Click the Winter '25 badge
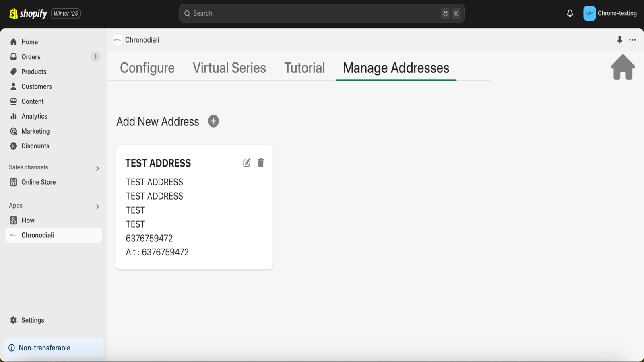 click(66, 13)
